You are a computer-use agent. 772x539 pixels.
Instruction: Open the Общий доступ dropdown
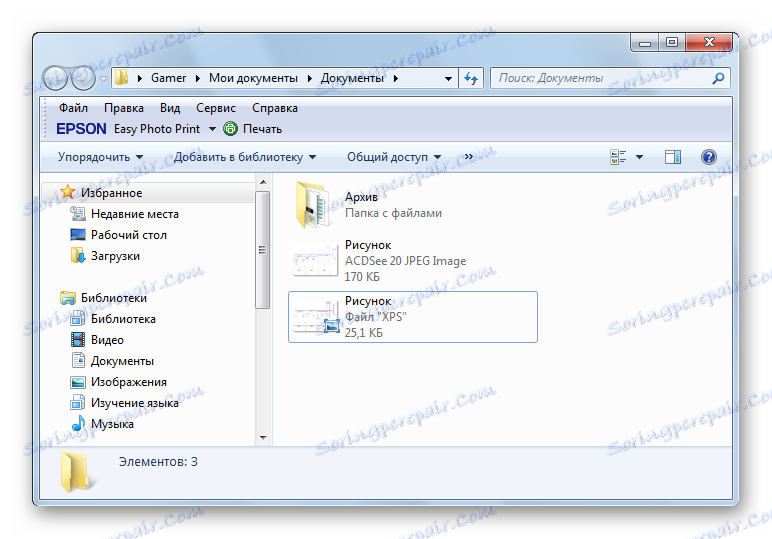coord(394,157)
